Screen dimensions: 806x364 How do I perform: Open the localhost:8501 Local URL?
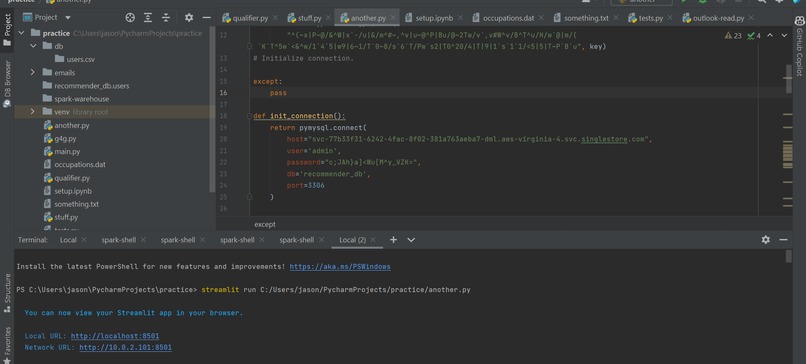(115, 336)
